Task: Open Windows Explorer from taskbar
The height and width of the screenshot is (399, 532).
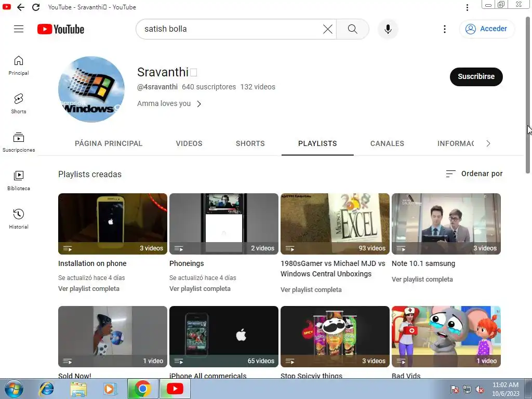Action: point(78,389)
